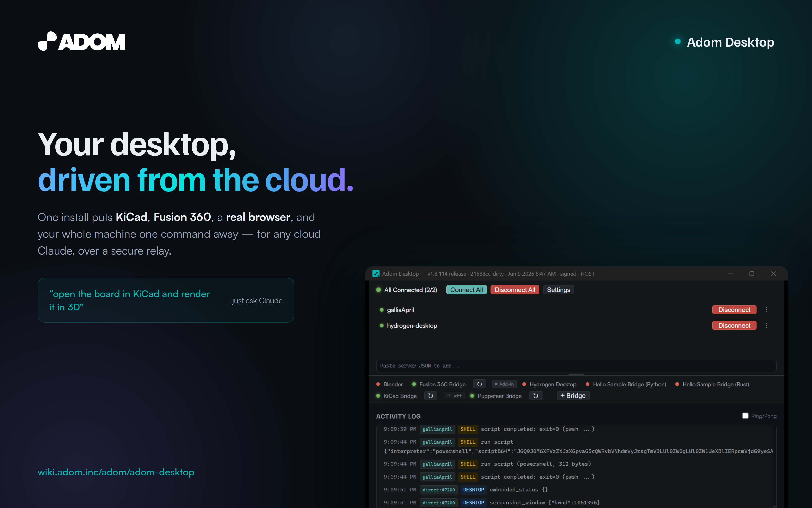Click the "— just ask Claude" caption
This screenshot has height=508, width=812.
(252, 301)
